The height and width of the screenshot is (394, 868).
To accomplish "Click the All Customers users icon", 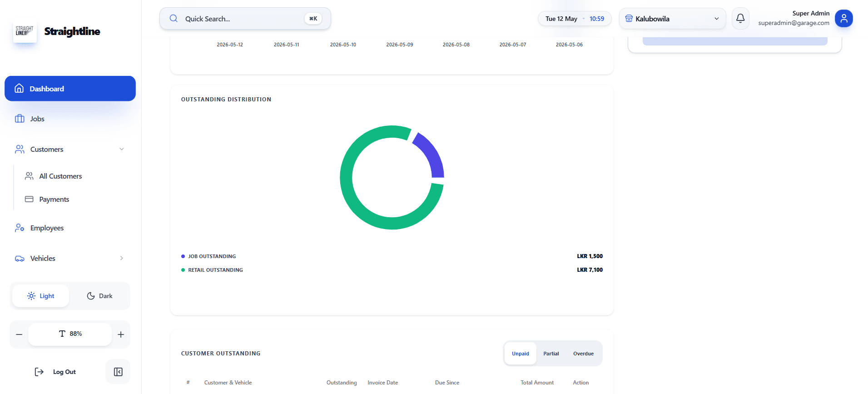I will point(29,176).
